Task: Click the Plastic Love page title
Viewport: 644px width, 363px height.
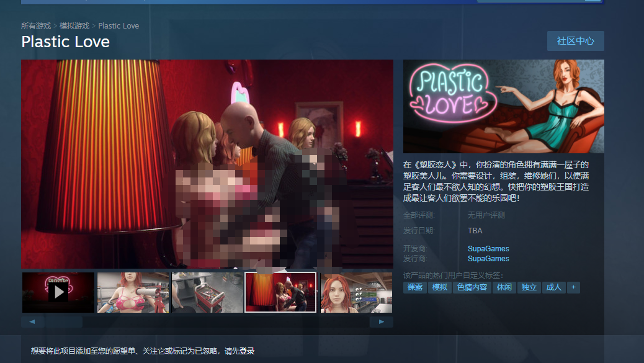Action: tap(66, 42)
